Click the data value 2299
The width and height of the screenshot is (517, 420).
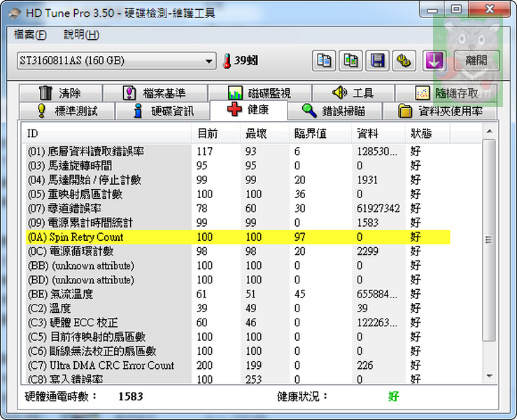[x=368, y=251]
